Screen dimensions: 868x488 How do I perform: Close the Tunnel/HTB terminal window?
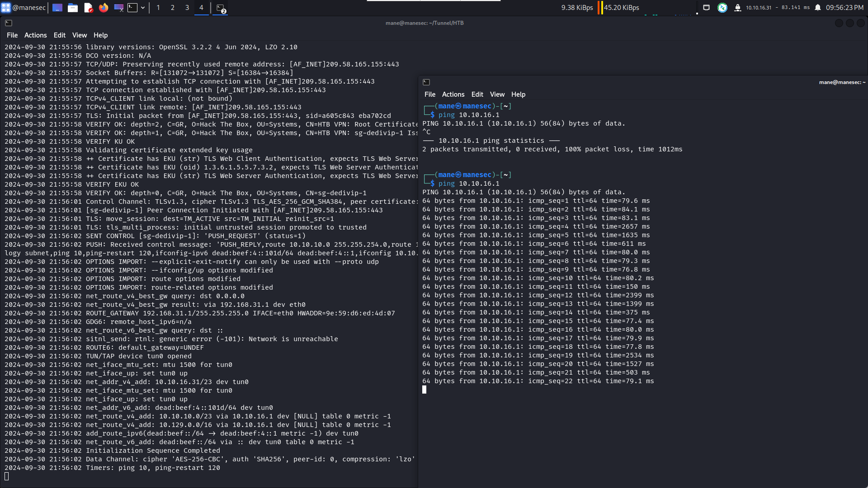coord(861,23)
